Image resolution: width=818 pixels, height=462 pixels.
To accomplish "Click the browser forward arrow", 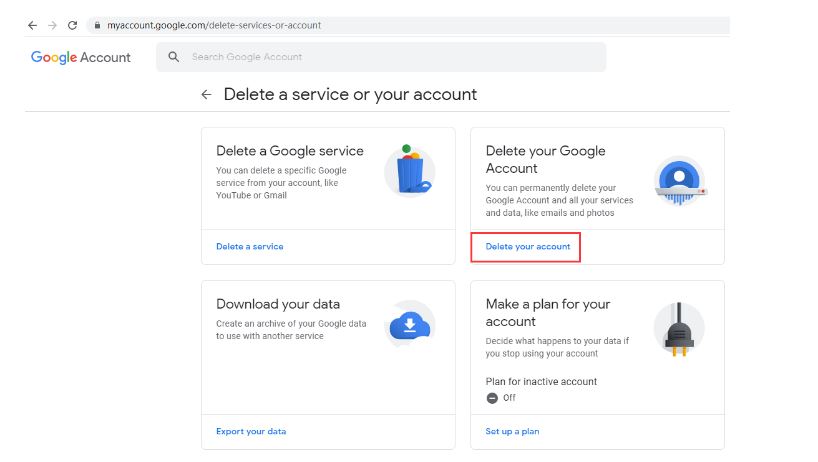I will [x=52, y=25].
